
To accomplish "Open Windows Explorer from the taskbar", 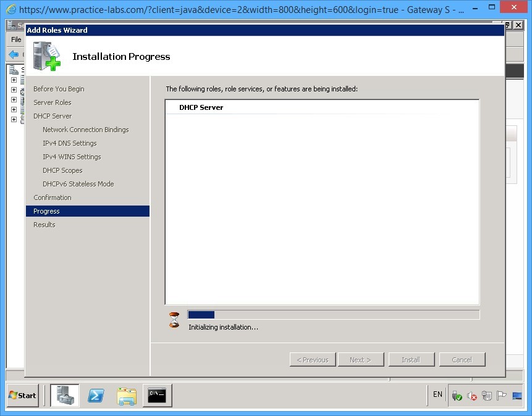I will point(127,395).
